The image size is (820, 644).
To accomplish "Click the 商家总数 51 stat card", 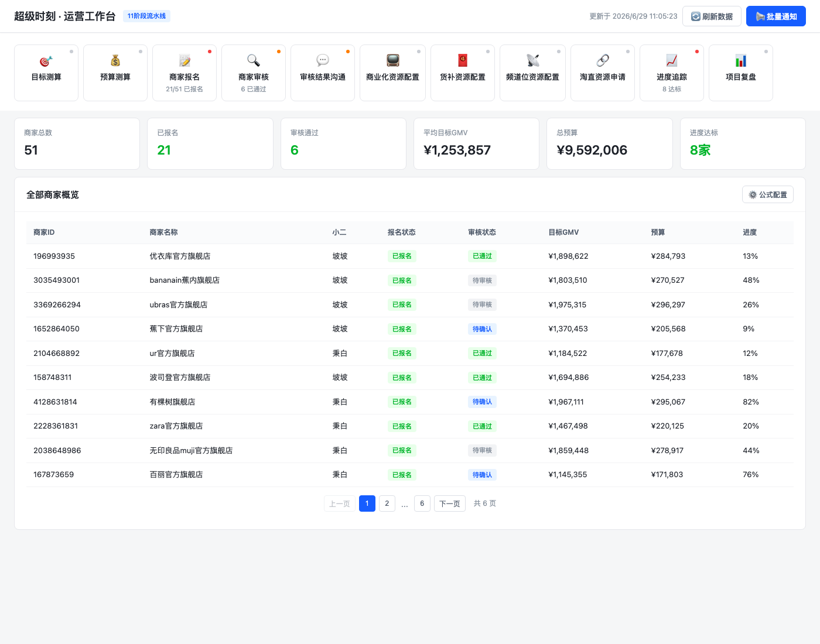I will [77, 144].
